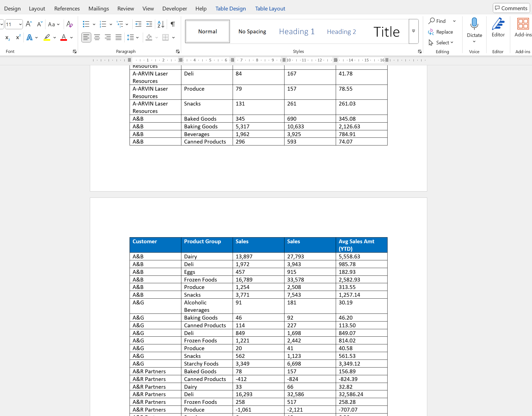Open the Comments pane
Screen dimensions: 532x416
pos(511,8)
